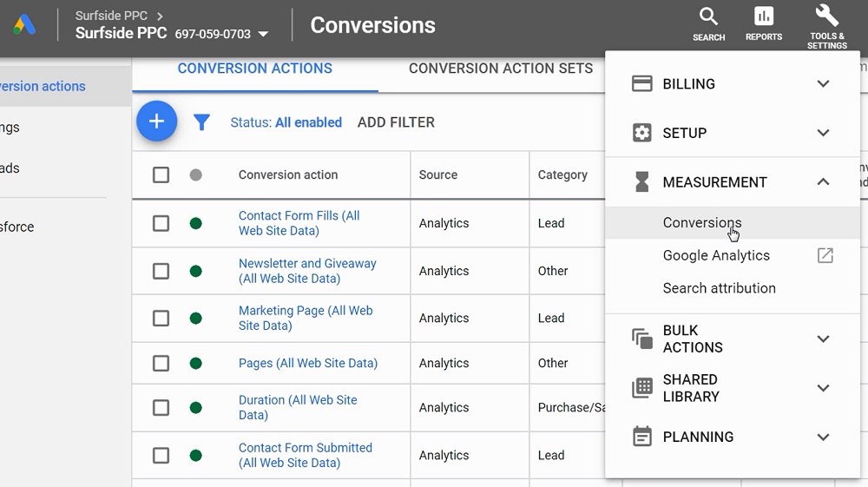Open the Reports icon

click(x=763, y=17)
